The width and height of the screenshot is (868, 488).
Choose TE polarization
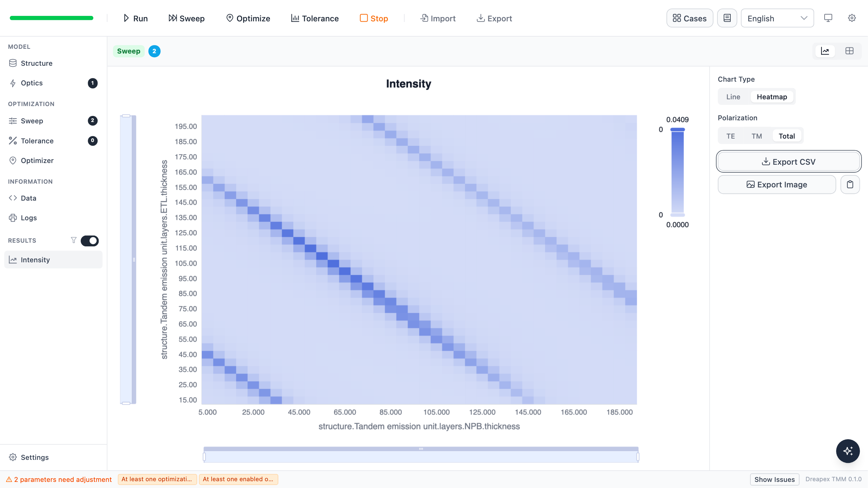click(x=730, y=136)
